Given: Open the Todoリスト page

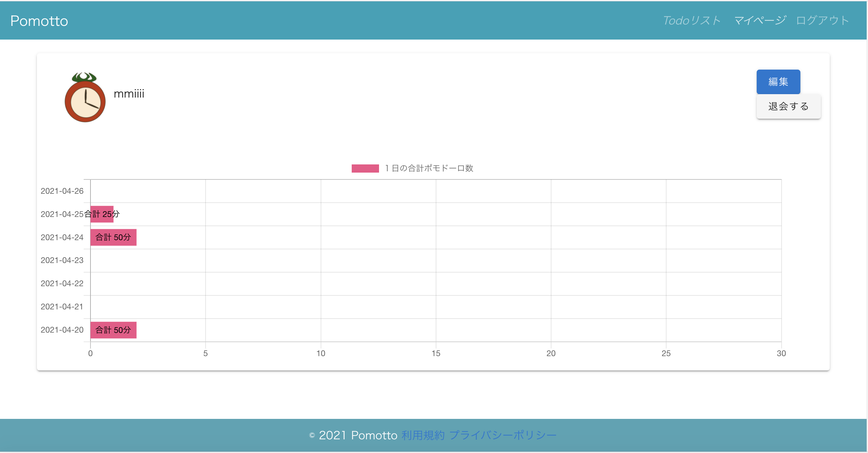Looking at the screenshot, I should click(691, 20).
